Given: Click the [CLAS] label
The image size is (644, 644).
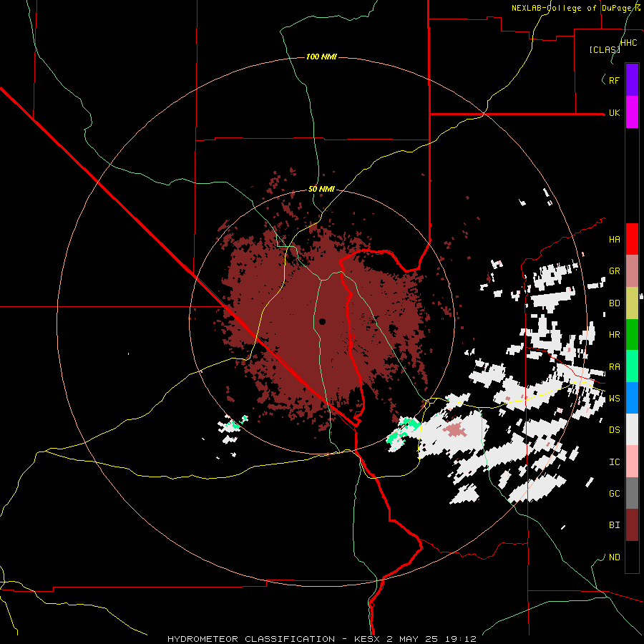Looking at the screenshot, I should pyautogui.click(x=605, y=49).
